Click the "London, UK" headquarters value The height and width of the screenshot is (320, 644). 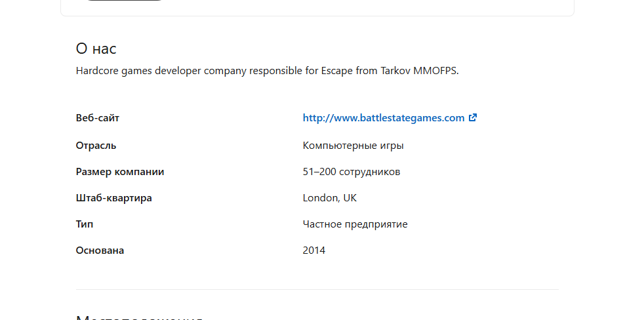[329, 198]
